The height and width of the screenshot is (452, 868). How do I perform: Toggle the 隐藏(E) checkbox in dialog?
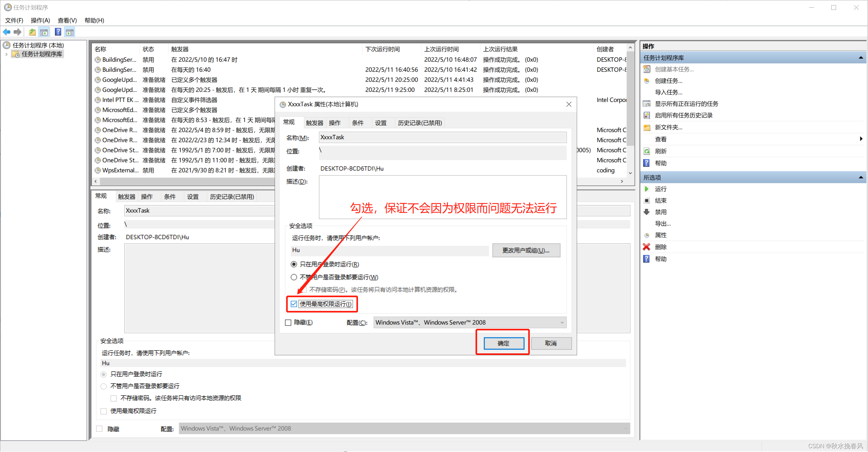[x=288, y=323]
